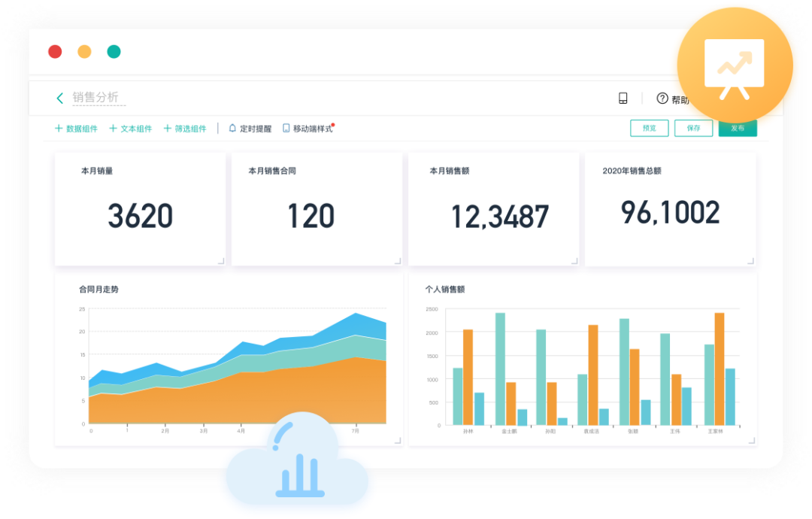Image resolution: width=812 pixels, height=519 pixels.
Task: Click the resize handle on 本月销量 card
Action: pyautogui.click(x=220, y=261)
